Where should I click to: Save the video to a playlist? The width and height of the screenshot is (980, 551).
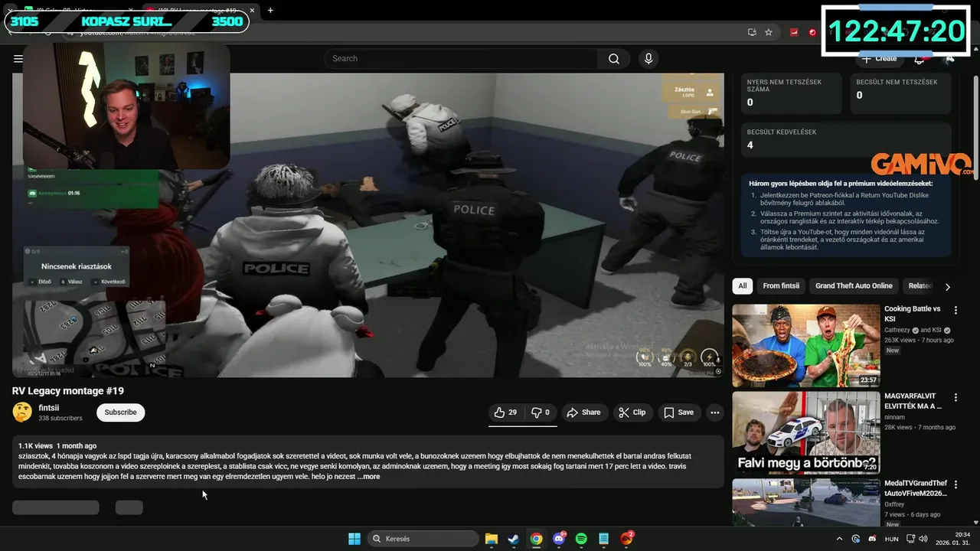click(679, 412)
